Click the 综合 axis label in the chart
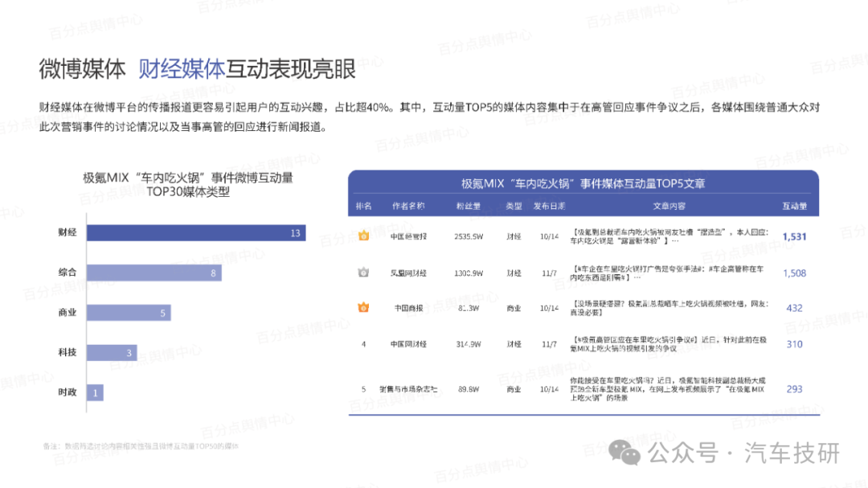868x488 pixels. [x=68, y=272]
